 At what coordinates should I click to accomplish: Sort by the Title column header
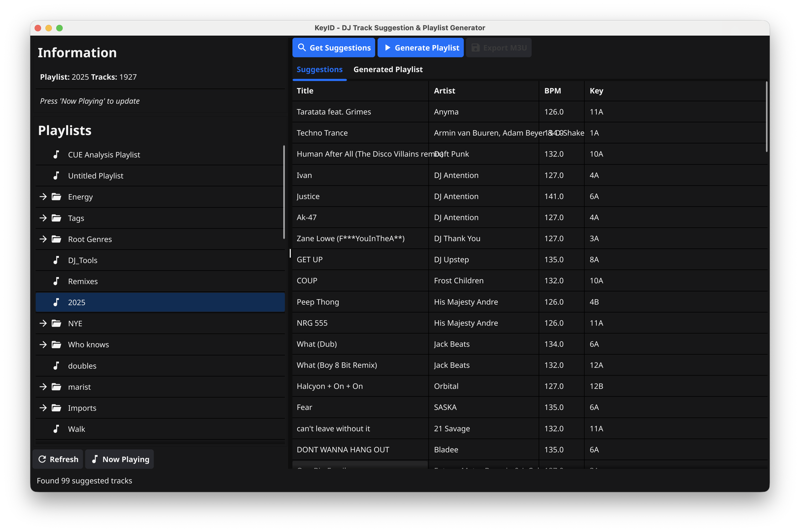(x=360, y=90)
